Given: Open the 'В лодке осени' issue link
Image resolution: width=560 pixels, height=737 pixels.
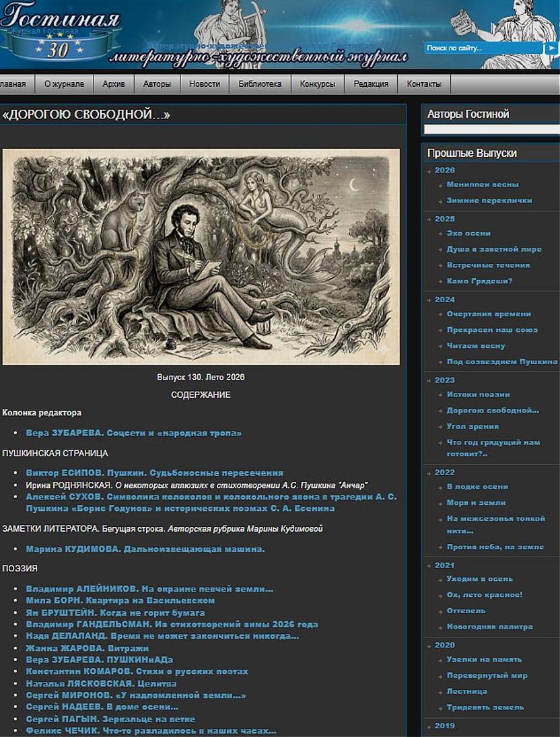Looking at the screenshot, I should pos(477,487).
